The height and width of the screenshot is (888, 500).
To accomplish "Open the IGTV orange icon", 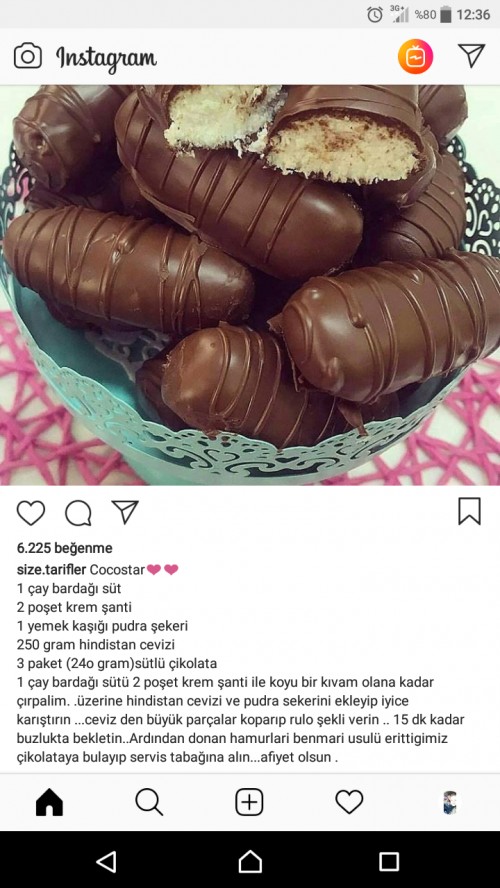I will pos(415,57).
